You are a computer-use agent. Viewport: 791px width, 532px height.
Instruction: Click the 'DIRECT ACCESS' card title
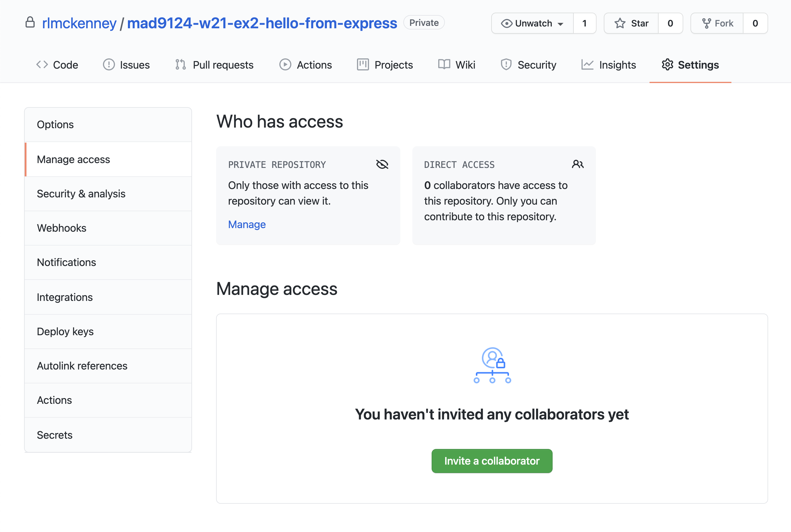tap(459, 165)
